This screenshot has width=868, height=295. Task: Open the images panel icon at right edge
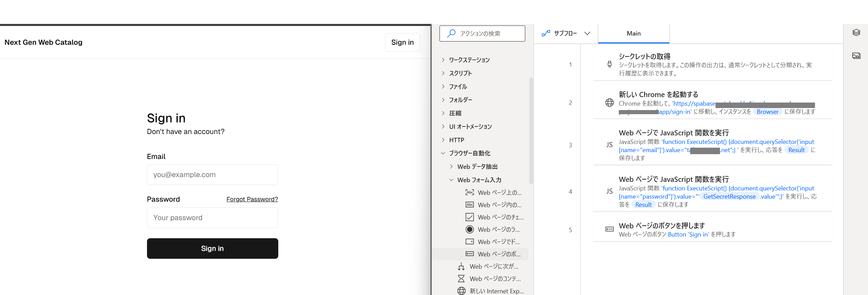coord(856,56)
